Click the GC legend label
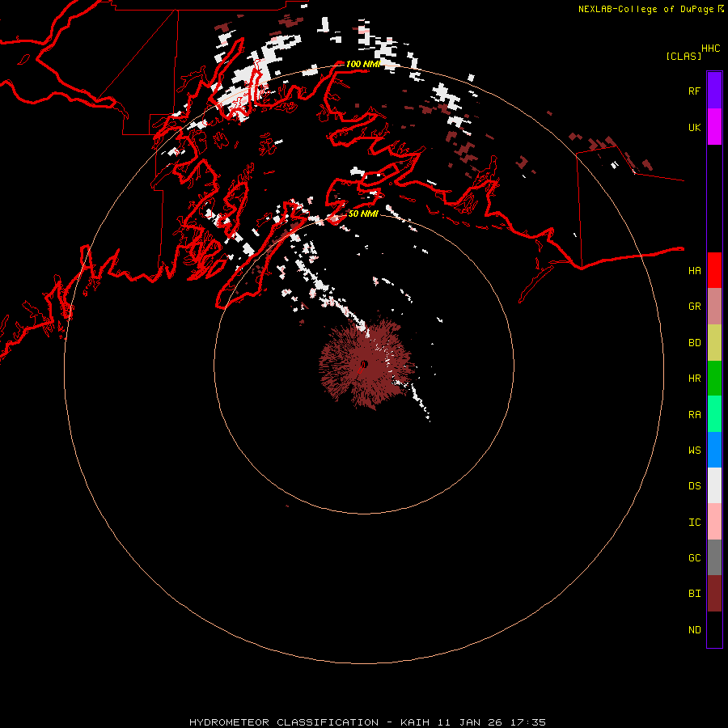The width and height of the screenshot is (728, 728). tap(694, 558)
